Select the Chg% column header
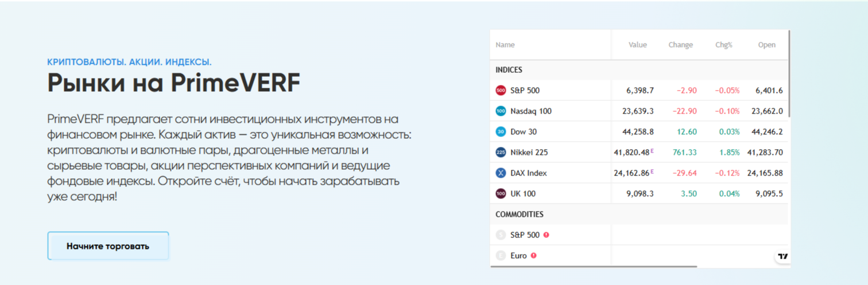 (723, 45)
